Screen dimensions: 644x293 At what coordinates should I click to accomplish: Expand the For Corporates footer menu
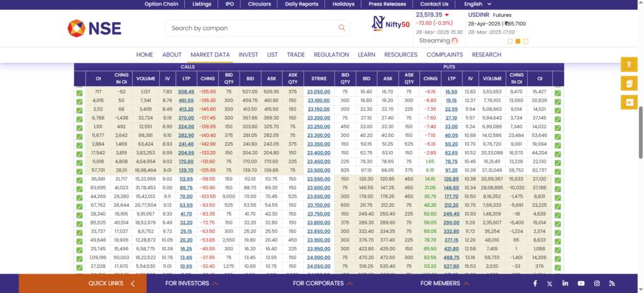point(323,283)
